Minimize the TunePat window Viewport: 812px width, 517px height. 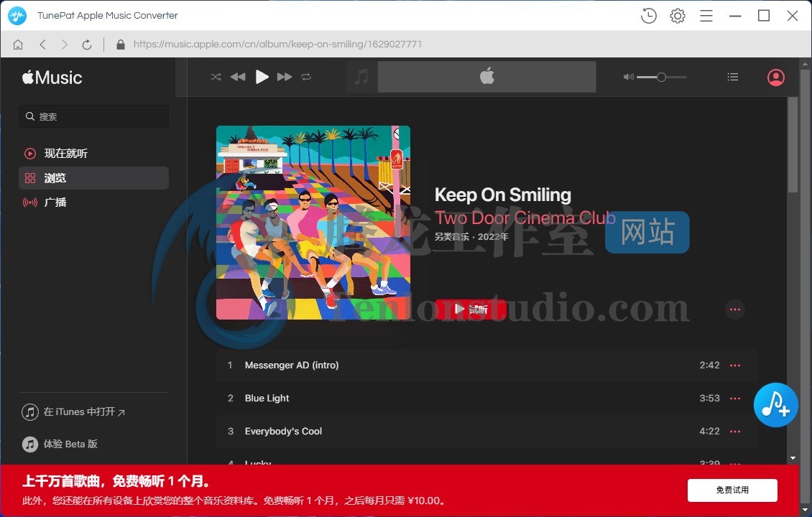[x=735, y=16]
